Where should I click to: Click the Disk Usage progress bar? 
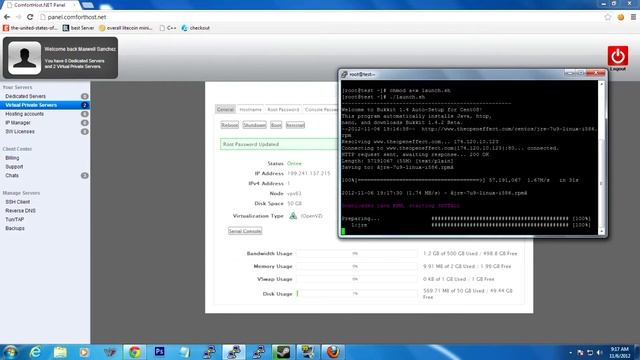pos(357,293)
